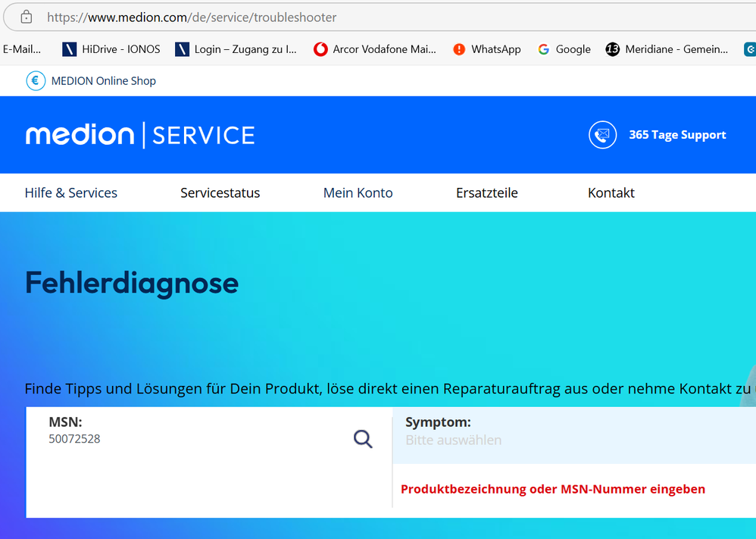Open the Kontakt page

[611, 193]
